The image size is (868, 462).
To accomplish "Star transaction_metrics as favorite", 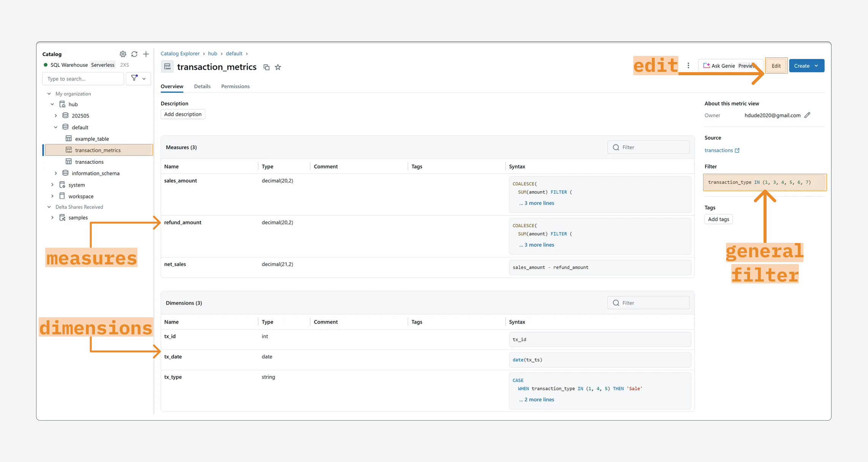I will (278, 67).
